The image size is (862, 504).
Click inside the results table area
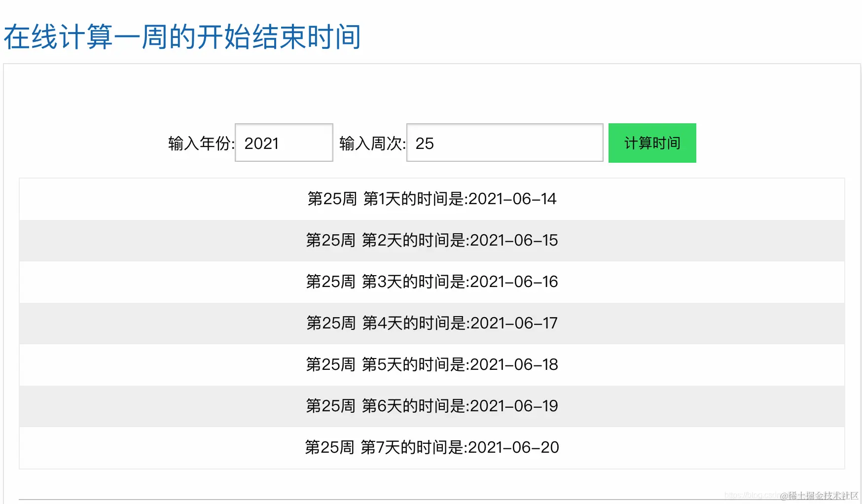coord(148,323)
